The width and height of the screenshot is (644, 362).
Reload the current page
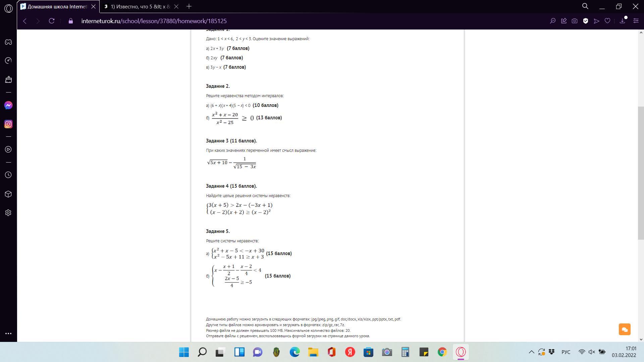pyautogui.click(x=52, y=21)
